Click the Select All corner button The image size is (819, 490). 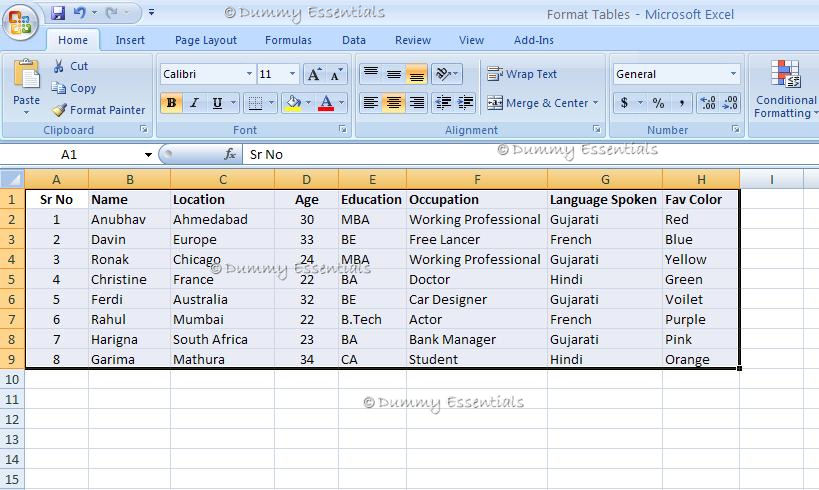point(12,179)
